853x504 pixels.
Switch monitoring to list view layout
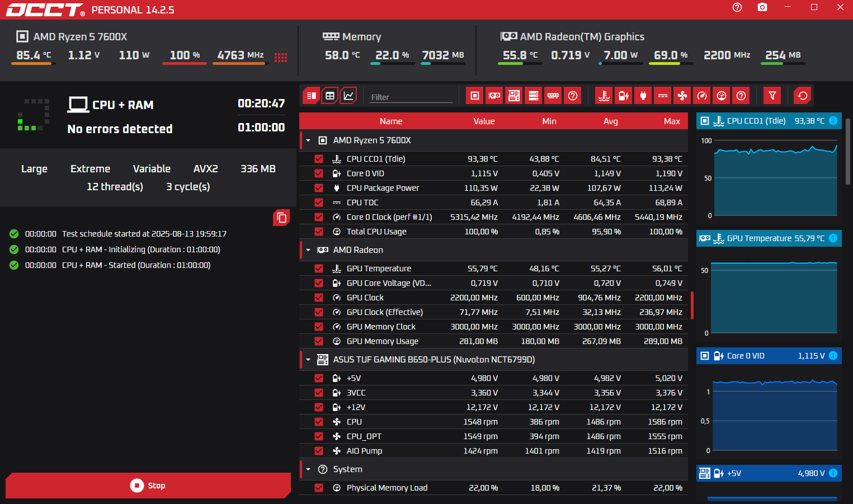point(312,96)
